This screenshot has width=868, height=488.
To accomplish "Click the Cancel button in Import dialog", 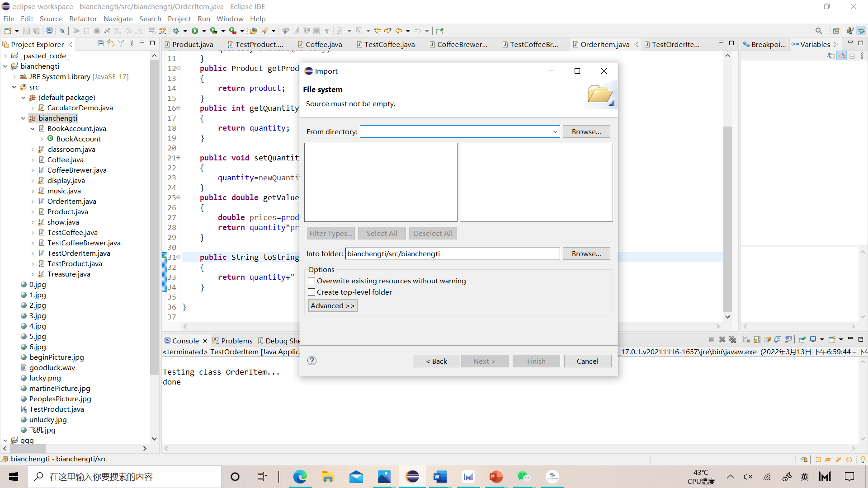I will [587, 361].
